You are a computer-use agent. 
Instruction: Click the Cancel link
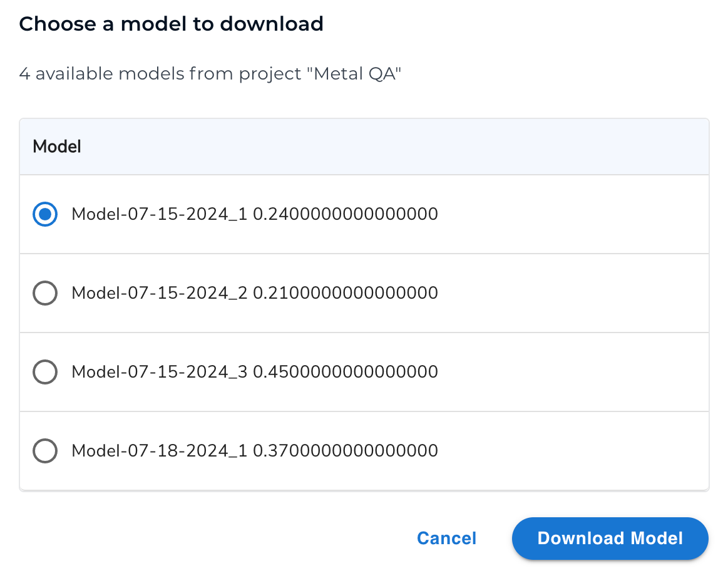click(x=446, y=538)
